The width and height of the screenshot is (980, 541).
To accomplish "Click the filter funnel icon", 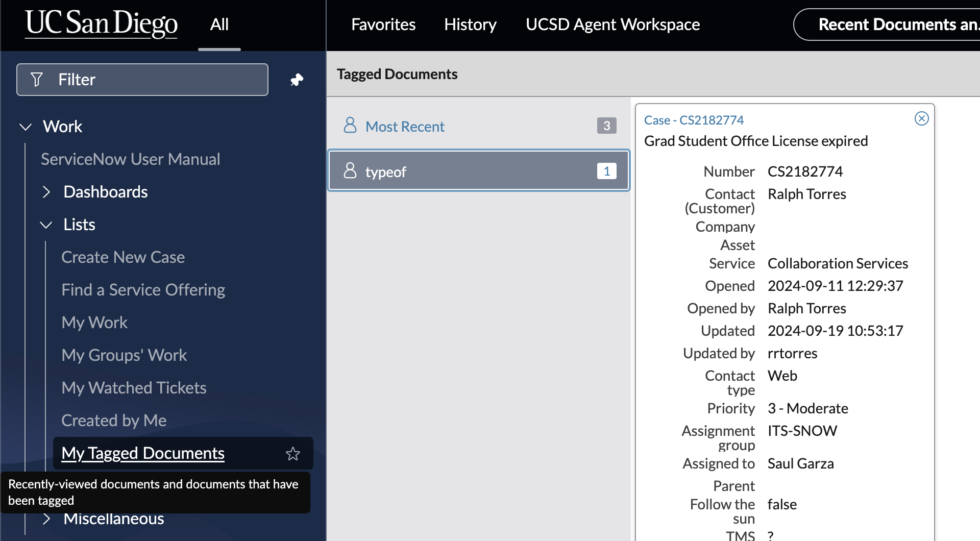I will click(36, 80).
